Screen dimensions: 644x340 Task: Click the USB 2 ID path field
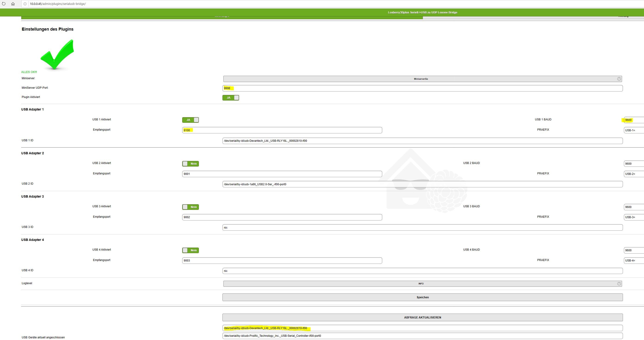(x=422, y=184)
